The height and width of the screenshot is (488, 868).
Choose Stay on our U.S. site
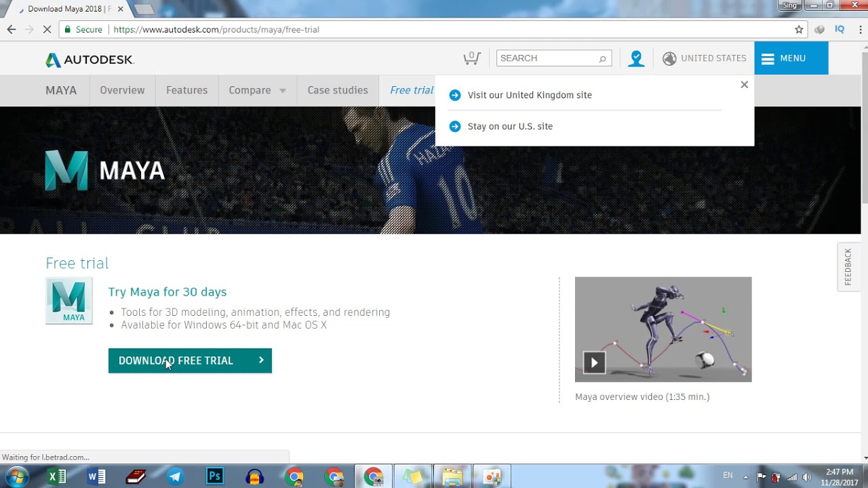pyautogui.click(x=510, y=126)
